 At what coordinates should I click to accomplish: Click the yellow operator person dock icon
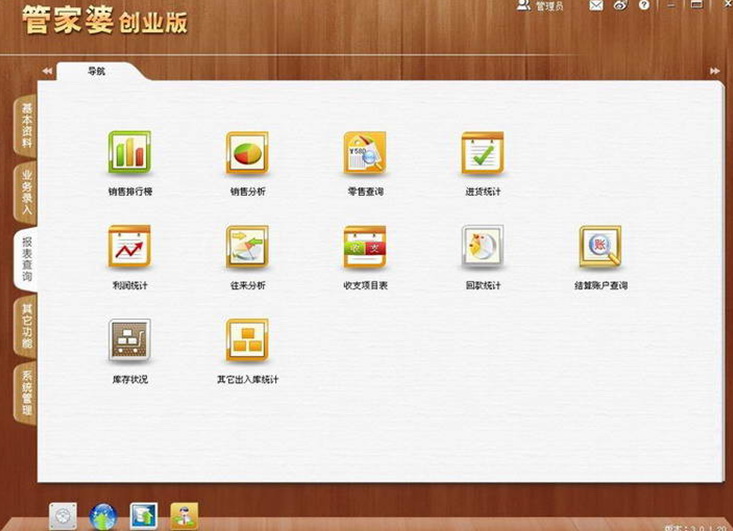[184, 516]
